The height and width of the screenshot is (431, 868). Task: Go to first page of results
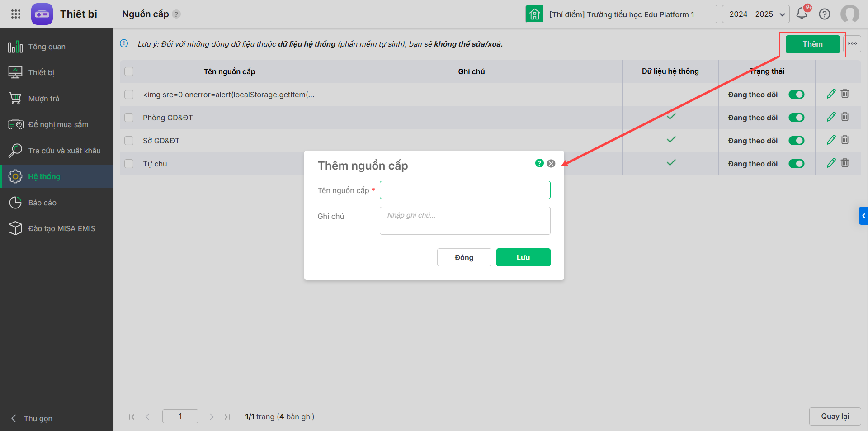132,417
